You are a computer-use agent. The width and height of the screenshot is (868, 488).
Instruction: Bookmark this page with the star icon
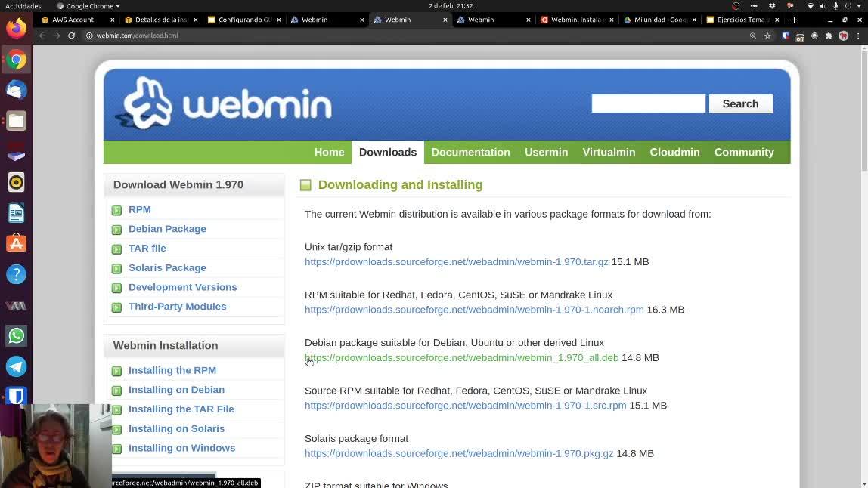(x=767, y=36)
